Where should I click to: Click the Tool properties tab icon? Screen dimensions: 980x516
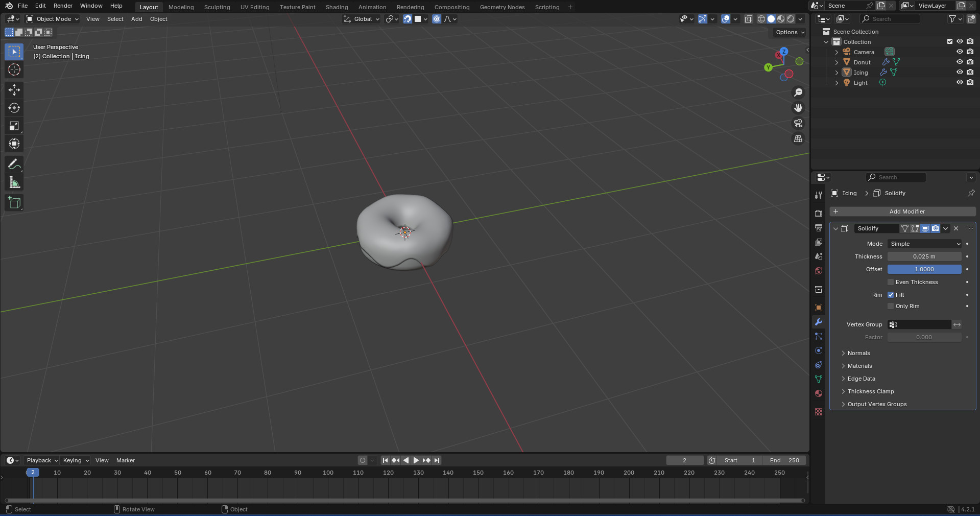[x=819, y=195]
